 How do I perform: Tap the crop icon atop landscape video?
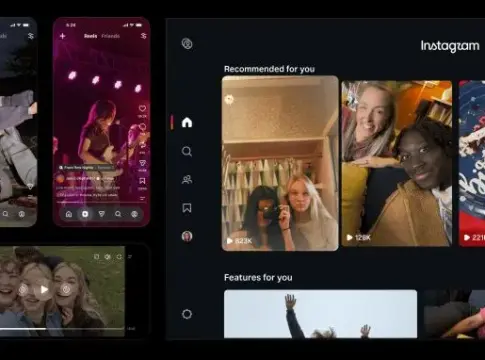click(x=97, y=257)
